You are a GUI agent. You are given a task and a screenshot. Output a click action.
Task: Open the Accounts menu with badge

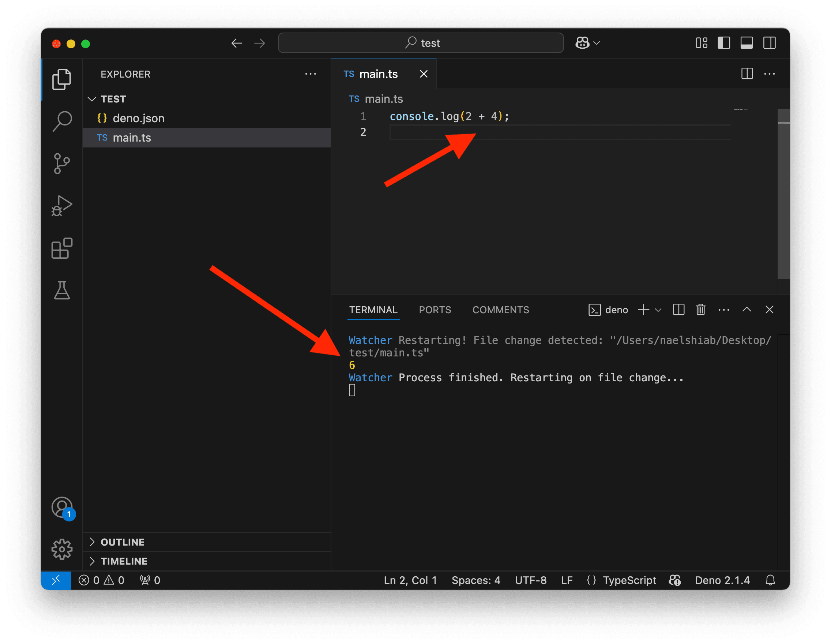point(63,508)
